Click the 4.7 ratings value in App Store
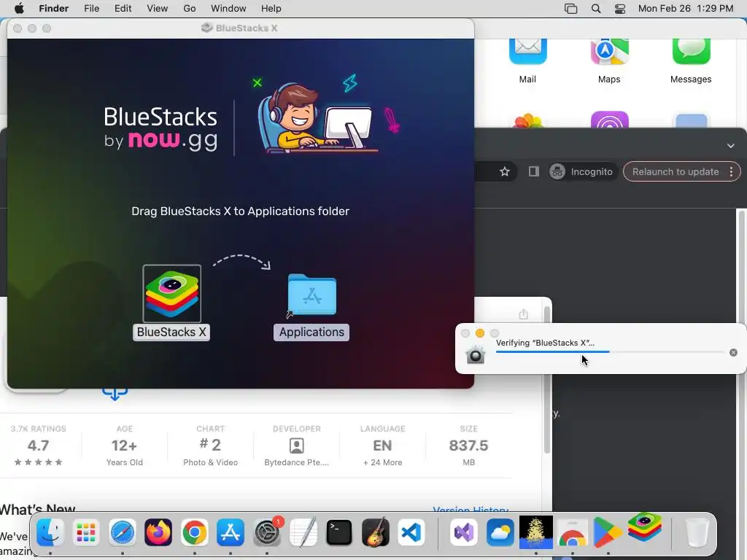The width and height of the screenshot is (747, 560). (38, 446)
